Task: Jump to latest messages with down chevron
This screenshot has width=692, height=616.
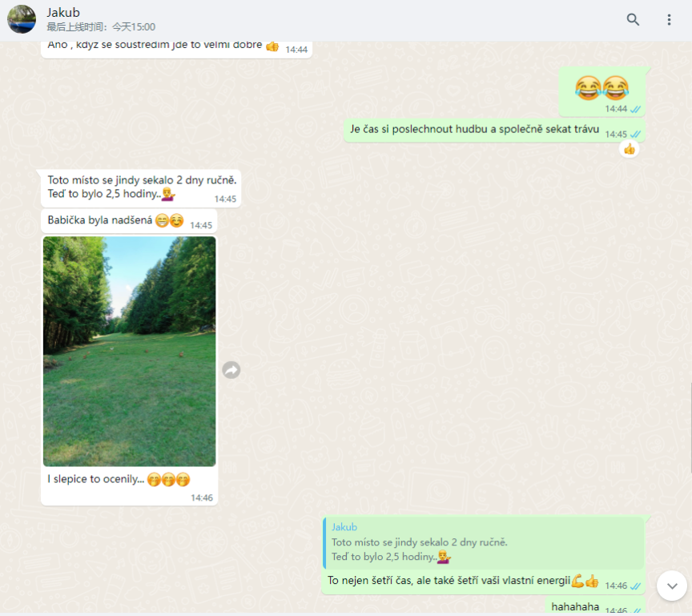Action: click(672, 586)
